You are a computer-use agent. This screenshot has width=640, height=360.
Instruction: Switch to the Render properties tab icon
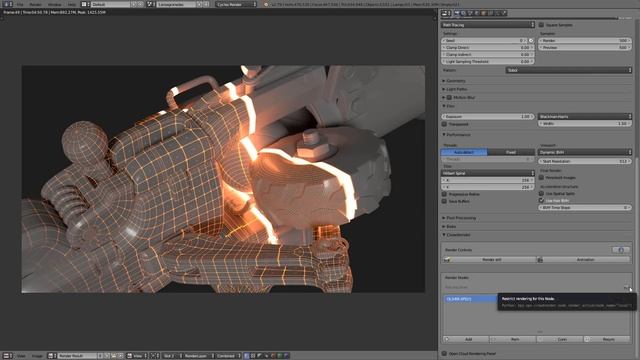coord(457,13)
